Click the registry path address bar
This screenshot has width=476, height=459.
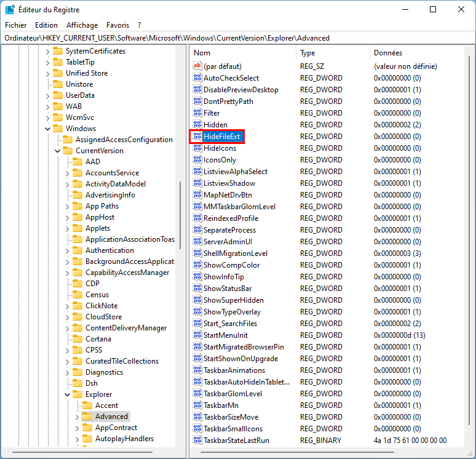(238, 38)
